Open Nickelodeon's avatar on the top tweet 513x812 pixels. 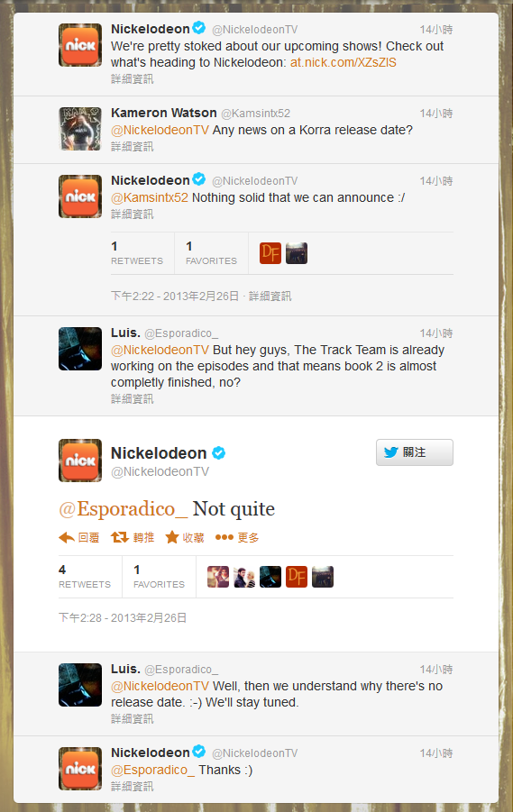coord(80,45)
